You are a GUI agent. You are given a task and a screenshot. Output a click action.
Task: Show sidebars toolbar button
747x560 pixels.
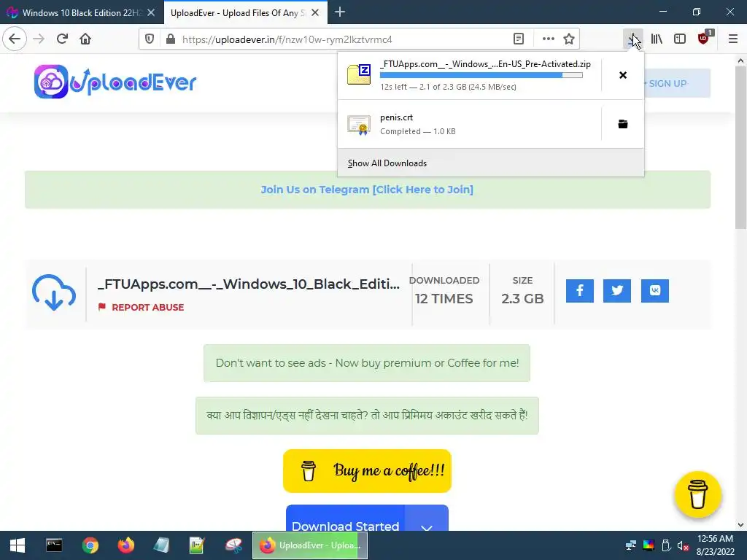pos(680,39)
